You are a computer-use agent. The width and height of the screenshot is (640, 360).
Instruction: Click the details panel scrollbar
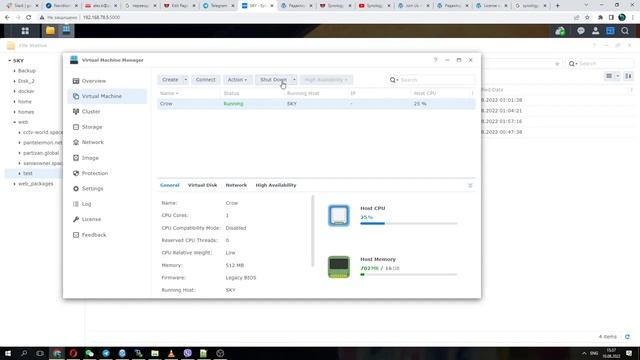coord(313,231)
